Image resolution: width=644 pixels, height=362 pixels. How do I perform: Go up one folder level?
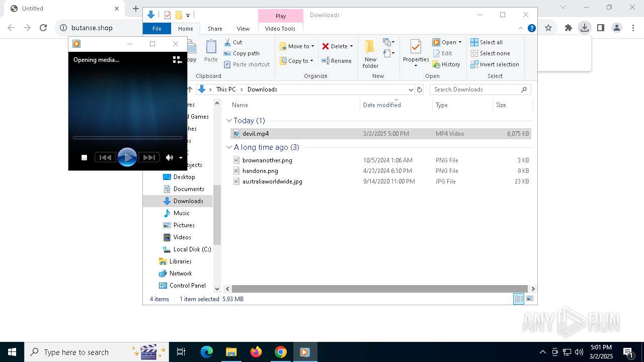point(190,89)
